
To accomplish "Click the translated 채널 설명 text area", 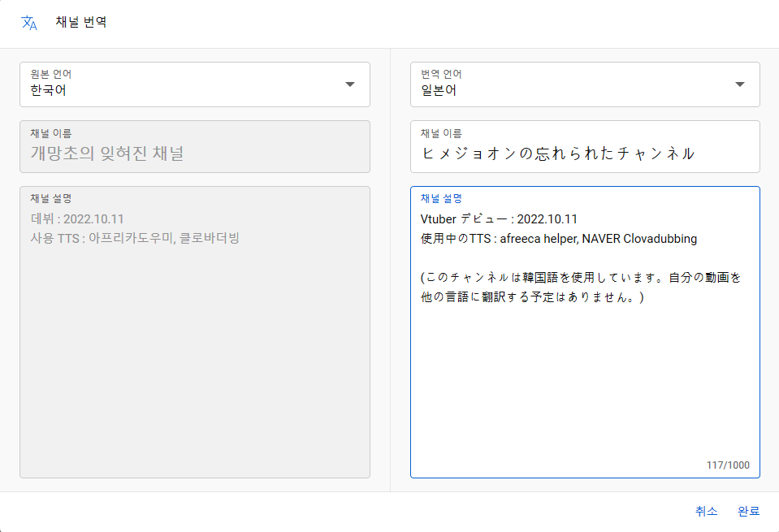I will tap(585, 332).
